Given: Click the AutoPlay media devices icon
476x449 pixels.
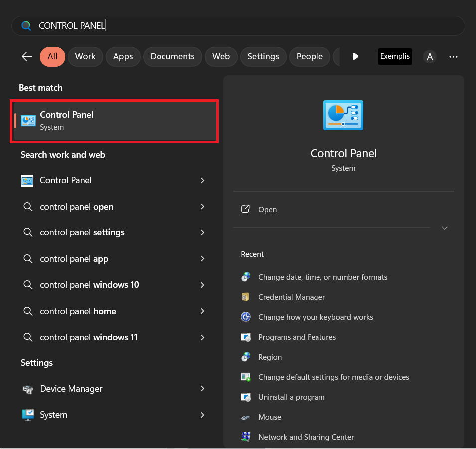Looking at the screenshot, I should tap(246, 377).
